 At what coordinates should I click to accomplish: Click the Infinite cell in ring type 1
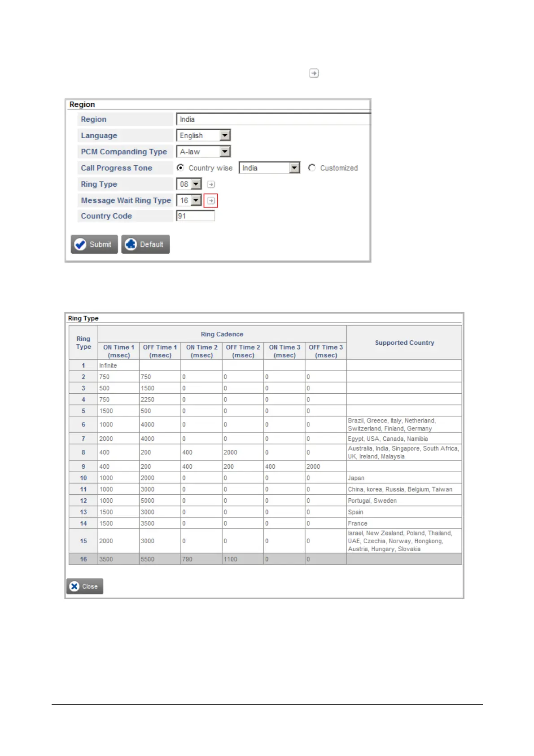point(118,365)
